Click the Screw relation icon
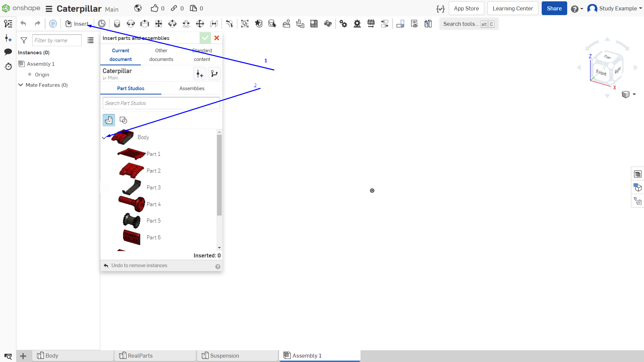 (371, 24)
